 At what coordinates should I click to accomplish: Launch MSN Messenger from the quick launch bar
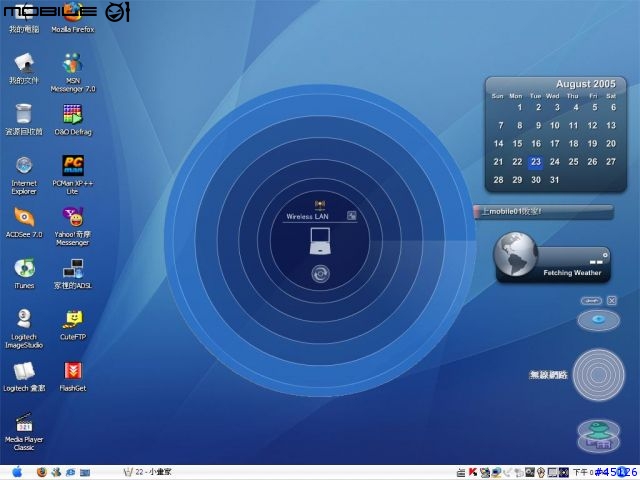(x=56, y=472)
